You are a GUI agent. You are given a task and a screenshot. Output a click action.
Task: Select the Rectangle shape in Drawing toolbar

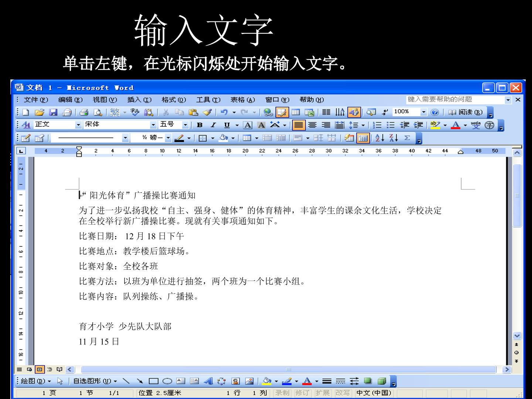click(154, 381)
